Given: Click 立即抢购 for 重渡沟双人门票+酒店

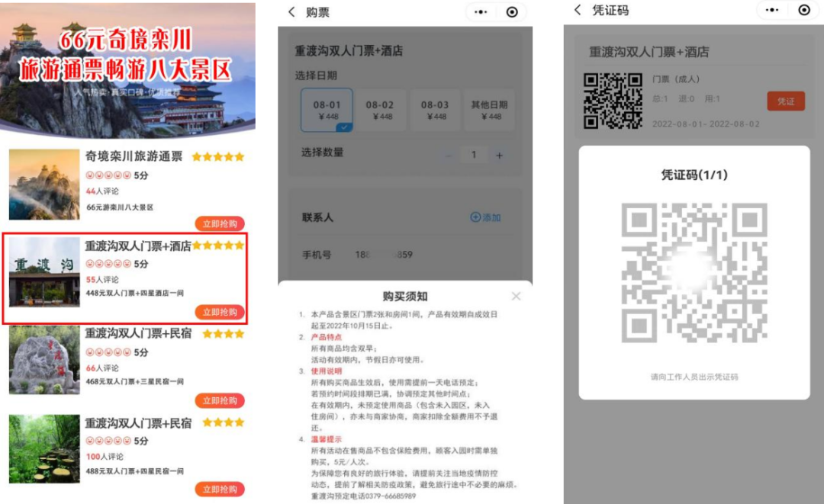Looking at the screenshot, I should [x=220, y=312].
